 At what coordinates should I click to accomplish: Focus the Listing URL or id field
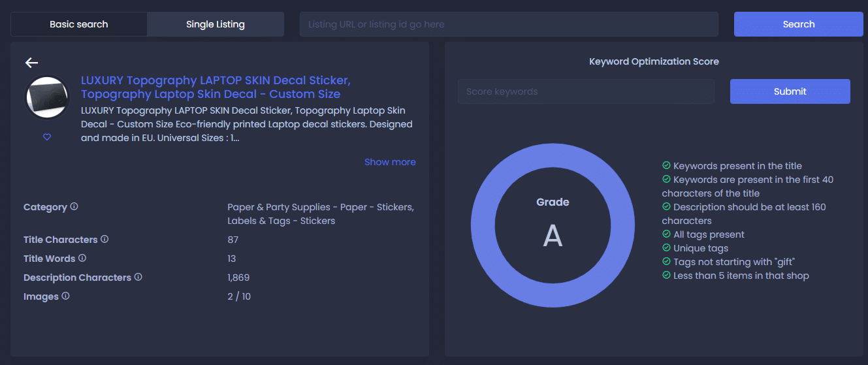tap(509, 24)
